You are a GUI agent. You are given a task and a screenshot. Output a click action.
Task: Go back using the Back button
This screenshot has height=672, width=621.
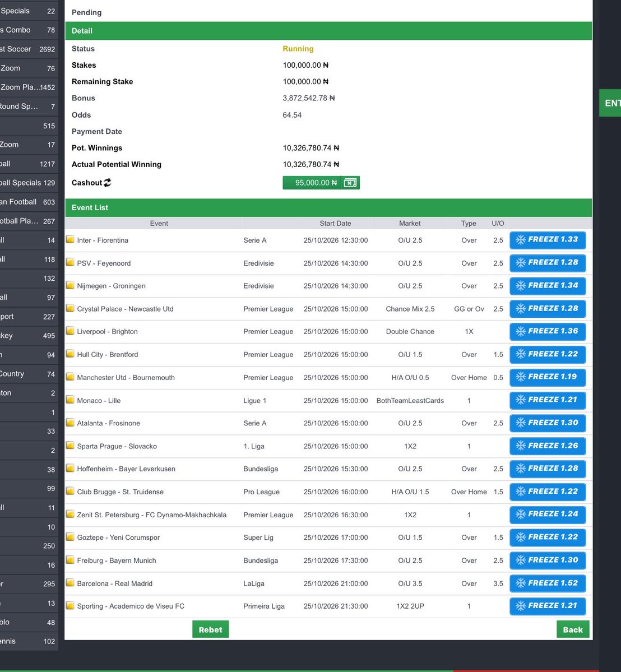573,629
